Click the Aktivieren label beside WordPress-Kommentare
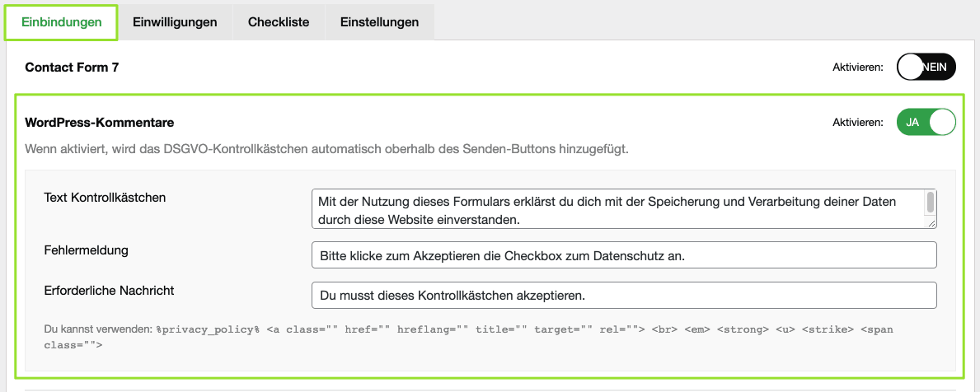Screen dimensions: 980x392 [858, 123]
